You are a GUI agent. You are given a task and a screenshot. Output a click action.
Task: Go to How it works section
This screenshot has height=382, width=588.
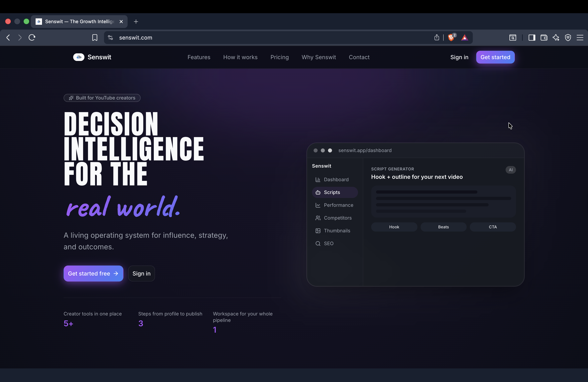point(240,57)
